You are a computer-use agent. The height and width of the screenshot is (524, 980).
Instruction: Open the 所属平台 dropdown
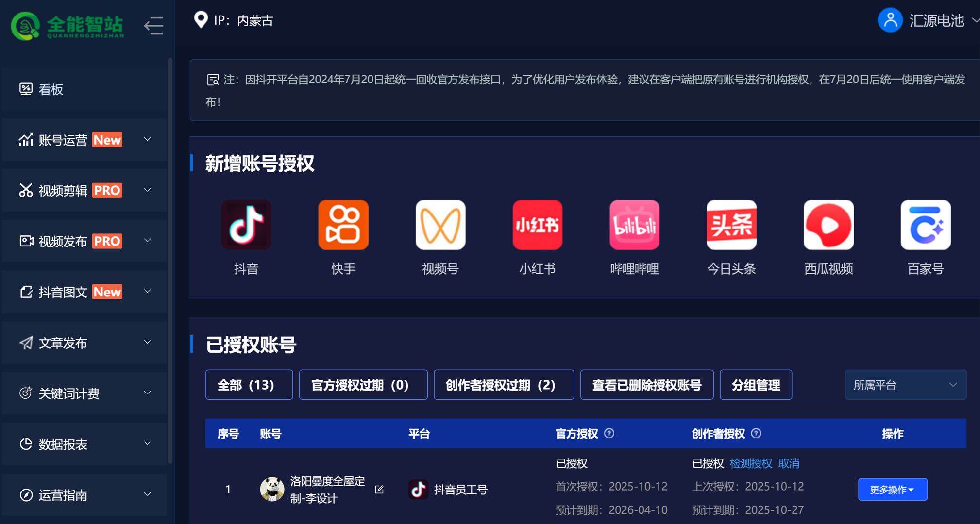tap(905, 385)
